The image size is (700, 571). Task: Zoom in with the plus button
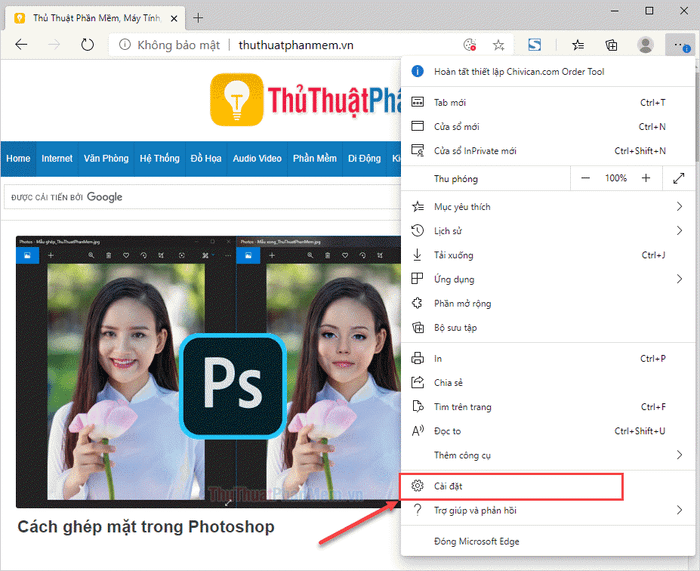(646, 178)
